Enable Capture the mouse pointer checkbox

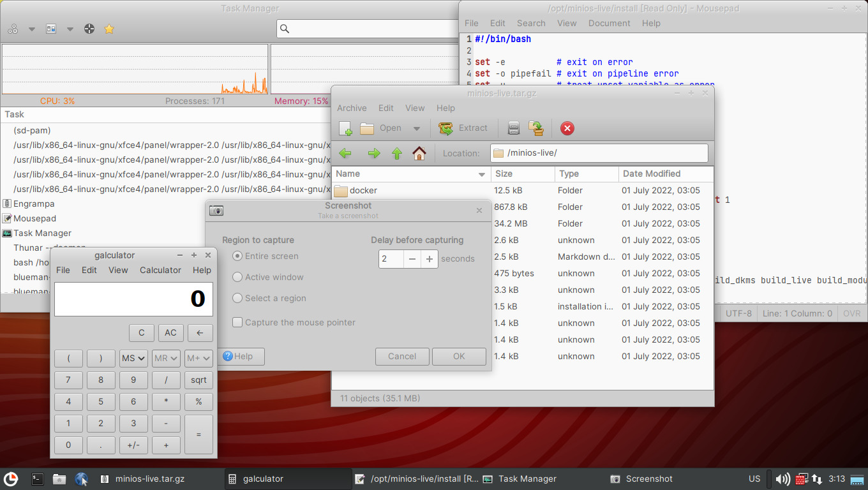coord(237,322)
